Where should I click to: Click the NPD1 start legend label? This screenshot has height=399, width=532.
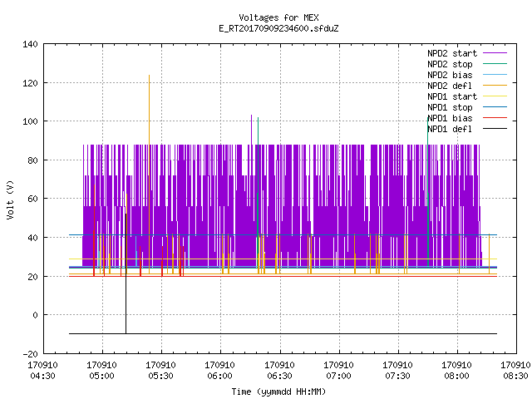(452, 96)
